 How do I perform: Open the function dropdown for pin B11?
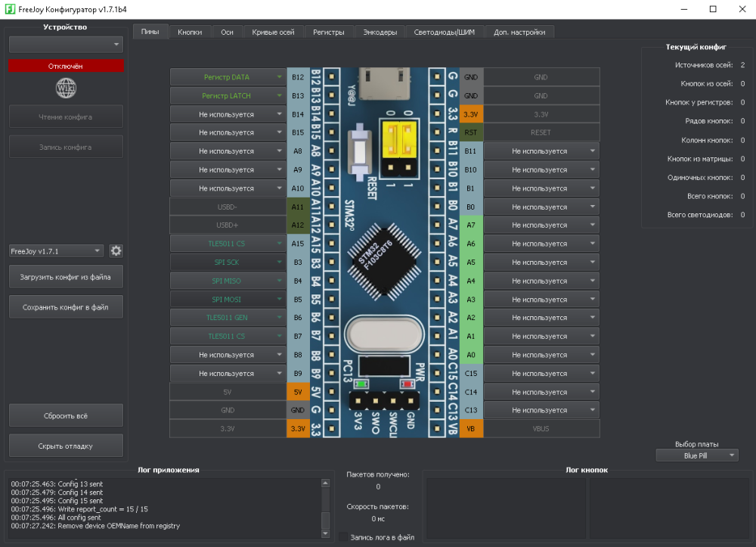(x=541, y=151)
